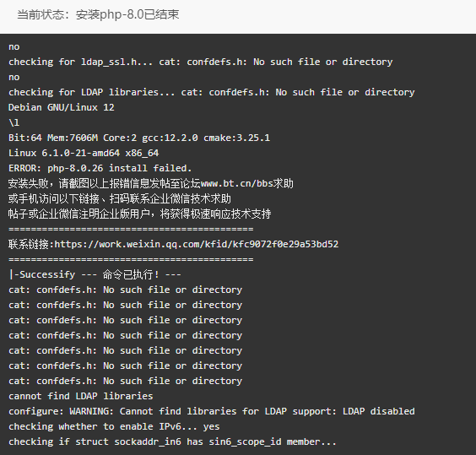Click the work.weixin.qq.com contact link
This screenshot has height=455, width=476.
pos(196,244)
